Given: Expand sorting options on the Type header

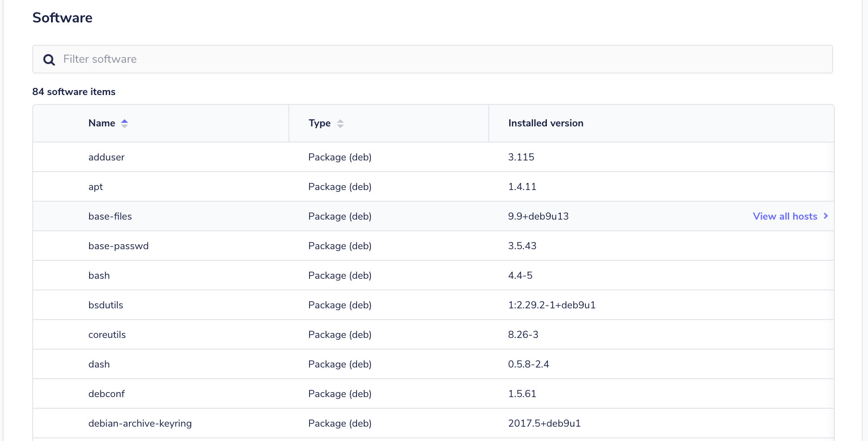Looking at the screenshot, I should [340, 123].
